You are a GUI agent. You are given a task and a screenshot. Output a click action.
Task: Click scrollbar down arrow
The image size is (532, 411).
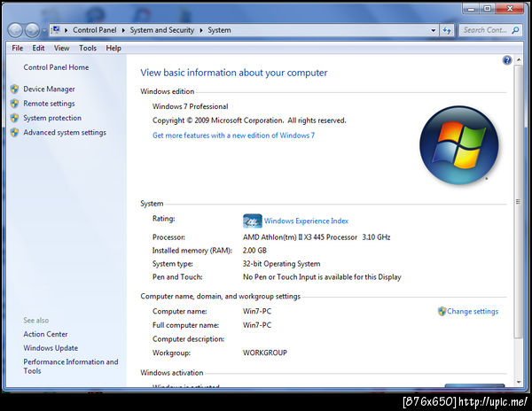(519, 382)
